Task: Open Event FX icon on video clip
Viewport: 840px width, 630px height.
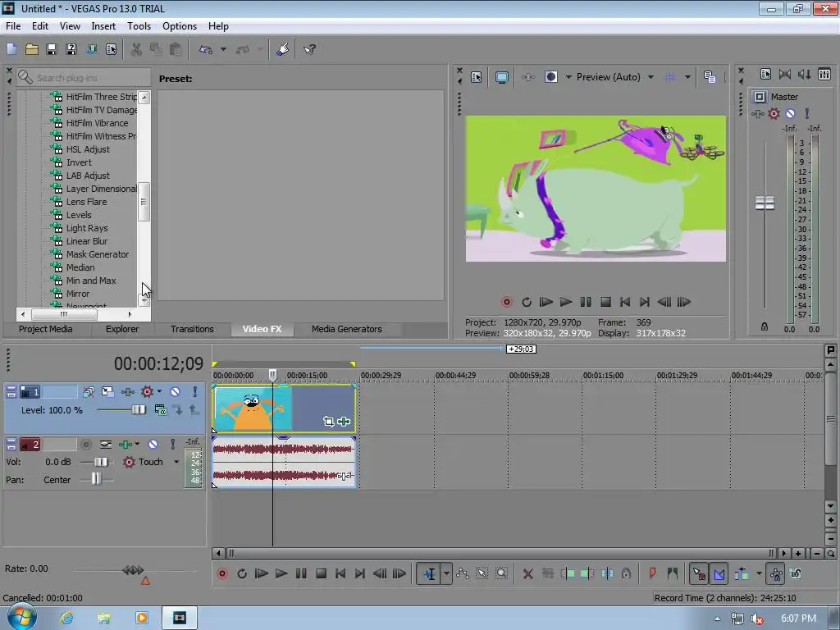Action: coord(344,422)
